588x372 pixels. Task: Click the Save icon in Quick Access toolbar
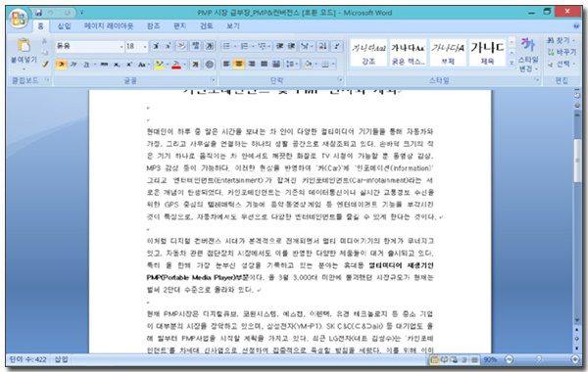click(x=38, y=13)
